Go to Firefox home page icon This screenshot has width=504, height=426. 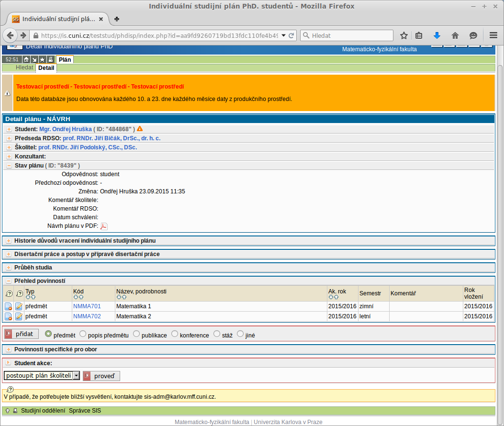[455, 35]
